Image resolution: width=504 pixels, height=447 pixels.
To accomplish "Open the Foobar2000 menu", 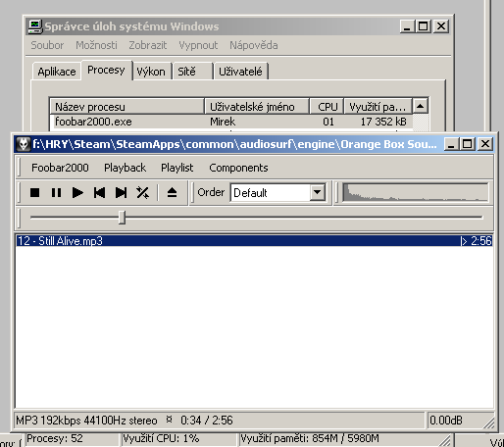I will tap(60, 168).
